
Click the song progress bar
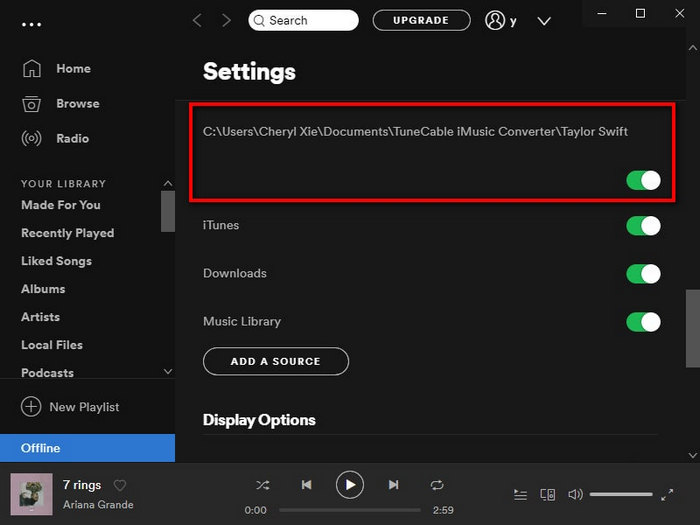350,510
